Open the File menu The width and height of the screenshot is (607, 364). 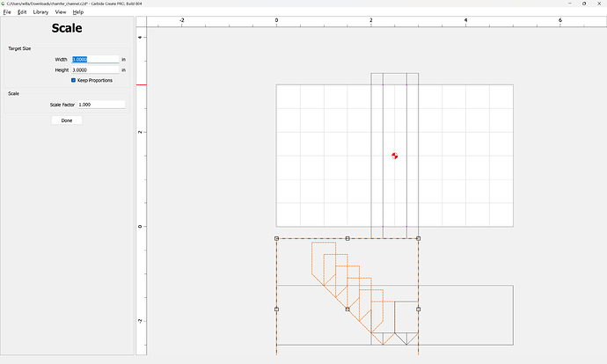tap(7, 12)
